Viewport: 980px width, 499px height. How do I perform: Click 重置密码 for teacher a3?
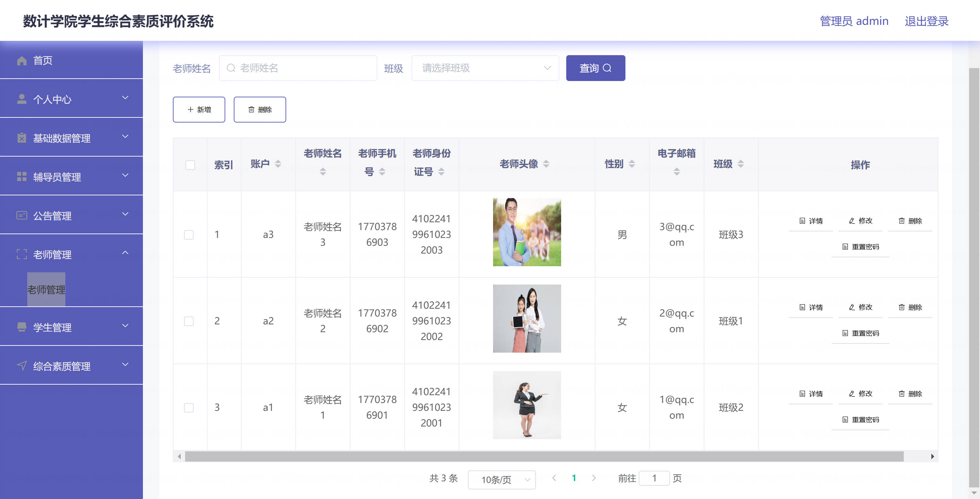(861, 247)
